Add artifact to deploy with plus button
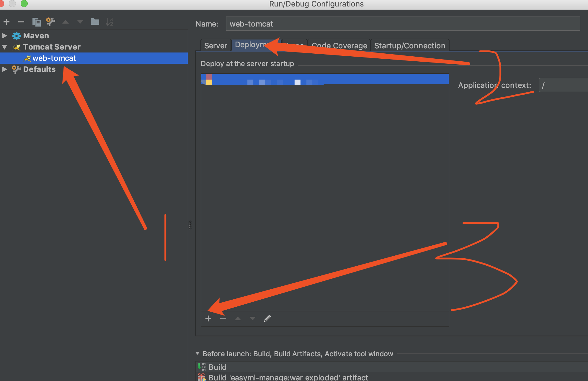Viewport: 588px width, 381px height. pyautogui.click(x=208, y=318)
